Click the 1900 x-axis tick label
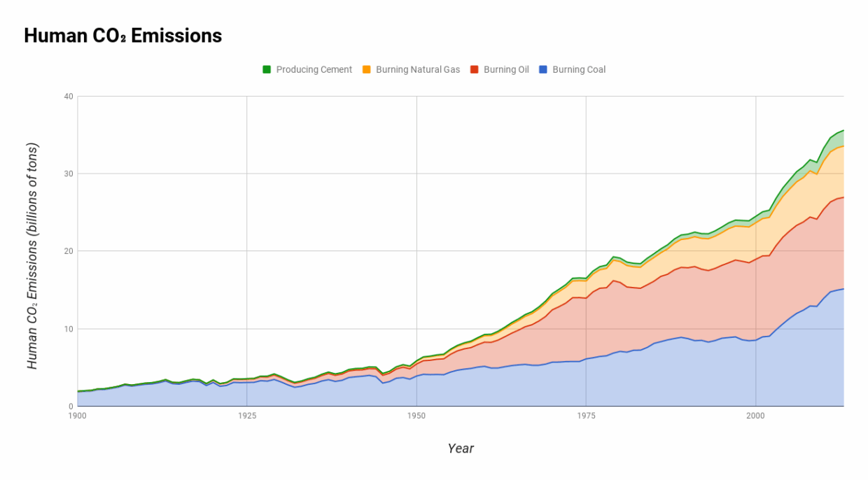The width and height of the screenshot is (868, 480). [77, 416]
